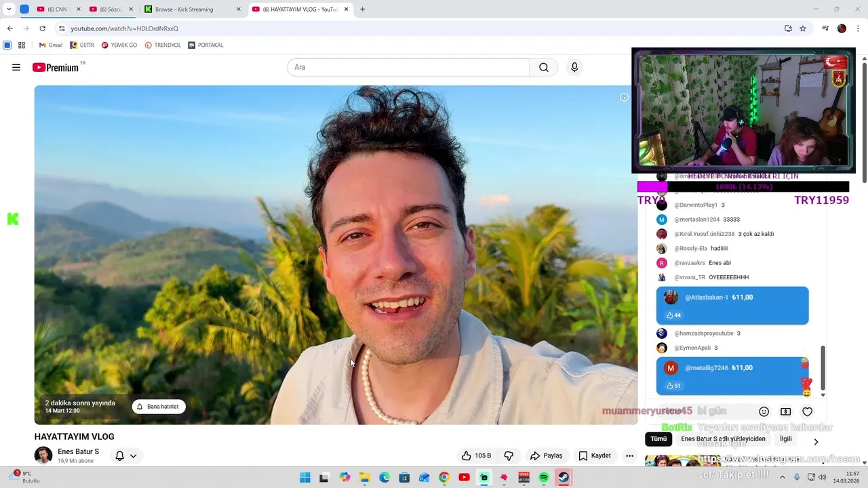The width and height of the screenshot is (868, 488).
Task: Expand notification options chevron beside bell
Action: (x=134, y=456)
